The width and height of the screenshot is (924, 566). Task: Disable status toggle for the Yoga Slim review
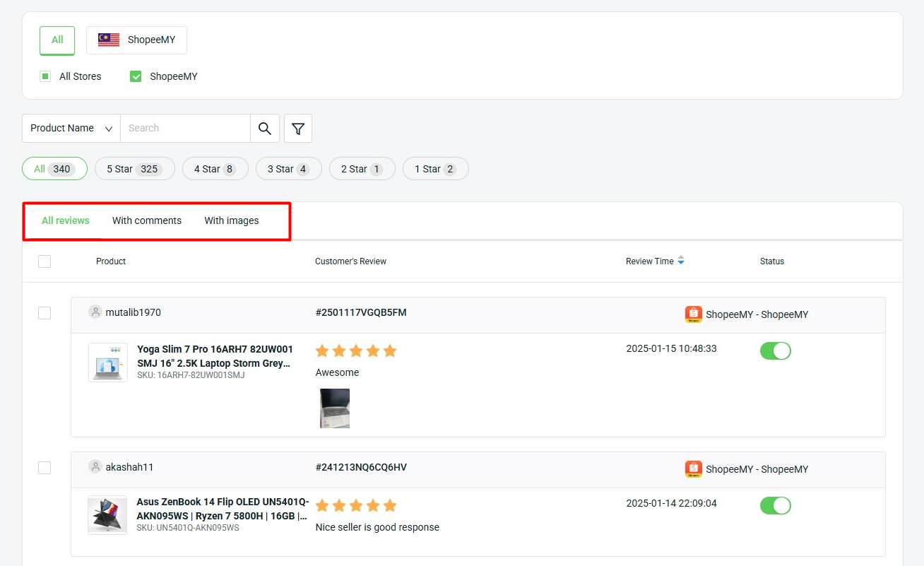pos(775,350)
